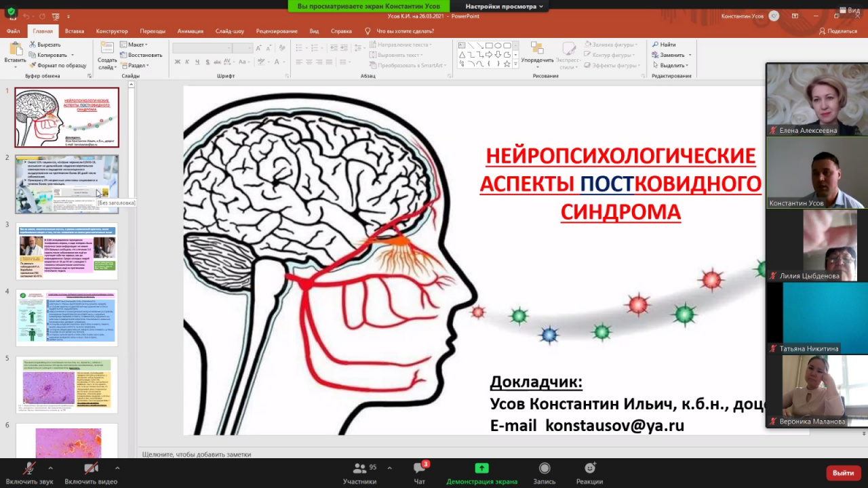Expand audio options arrow beside microphone

click(x=50, y=468)
